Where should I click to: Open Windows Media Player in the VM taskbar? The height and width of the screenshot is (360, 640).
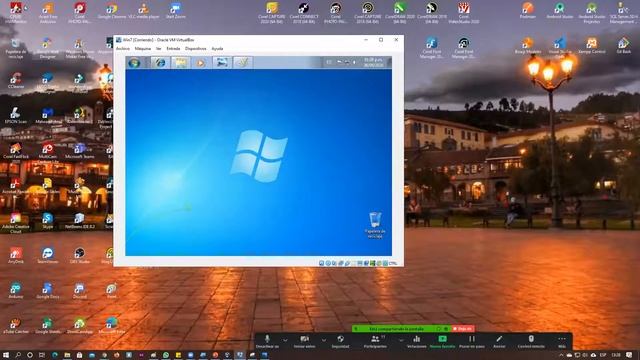tap(200, 62)
